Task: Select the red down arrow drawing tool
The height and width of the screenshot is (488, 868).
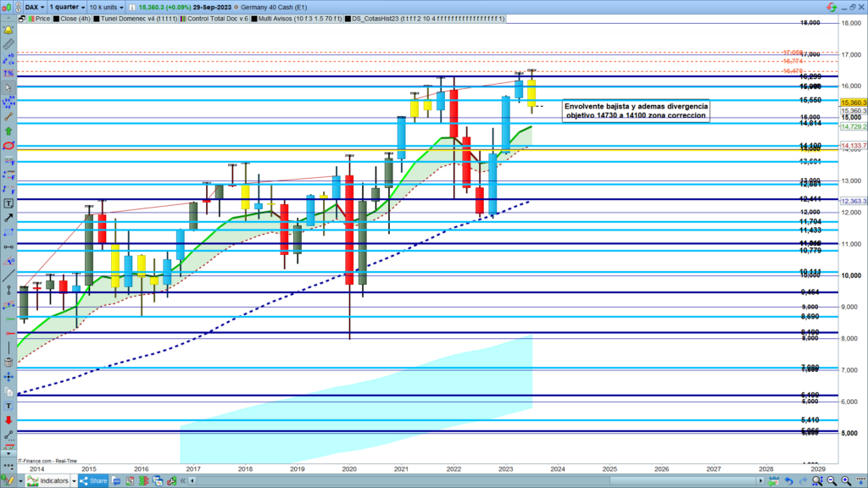Action: click(9, 419)
